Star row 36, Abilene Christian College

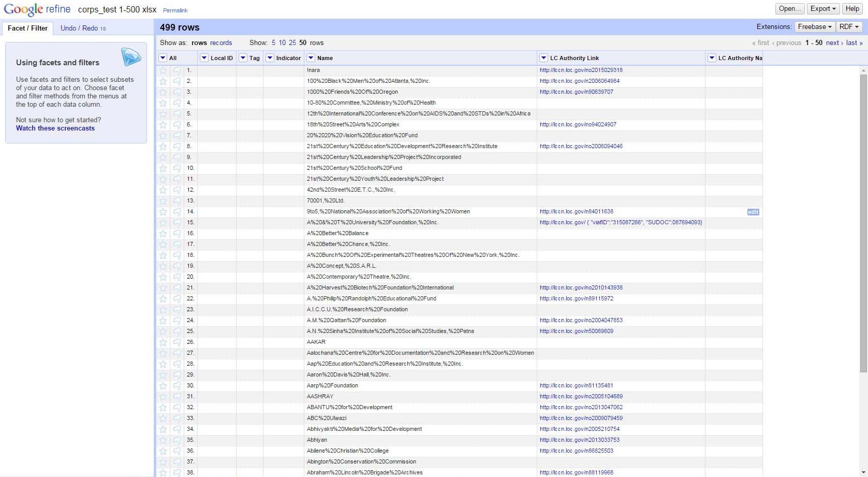pyautogui.click(x=163, y=451)
